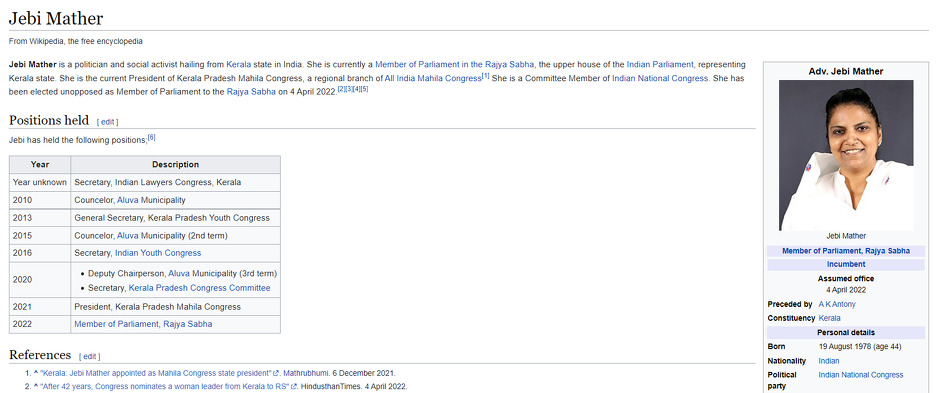The width and height of the screenshot is (938, 393).
Task: Open Jebi Mather portrait photo
Action: (846, 156)
